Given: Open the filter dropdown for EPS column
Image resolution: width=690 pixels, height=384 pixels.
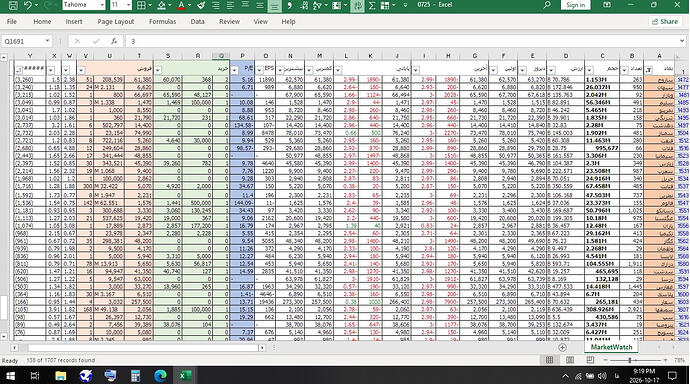Looking at the screenshot, I should click(x=259, y=70).
